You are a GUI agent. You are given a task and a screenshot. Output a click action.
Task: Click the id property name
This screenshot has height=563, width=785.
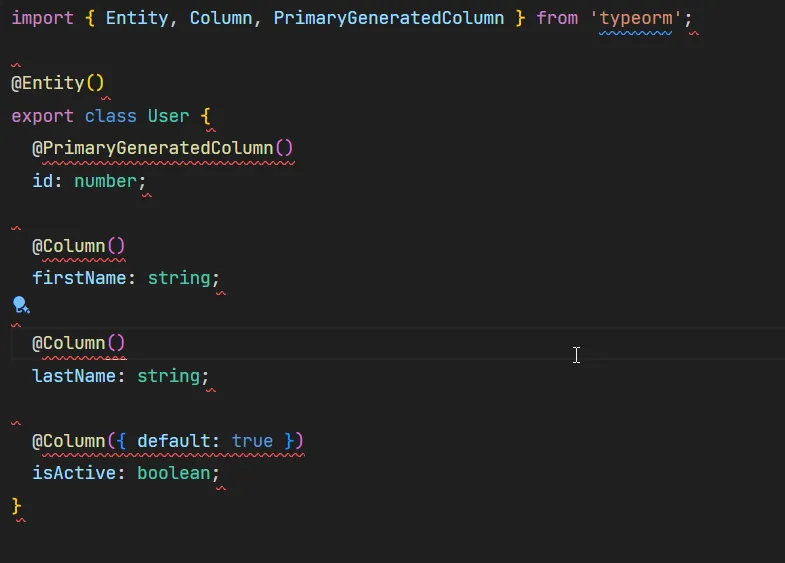click(x=42, y=181)
